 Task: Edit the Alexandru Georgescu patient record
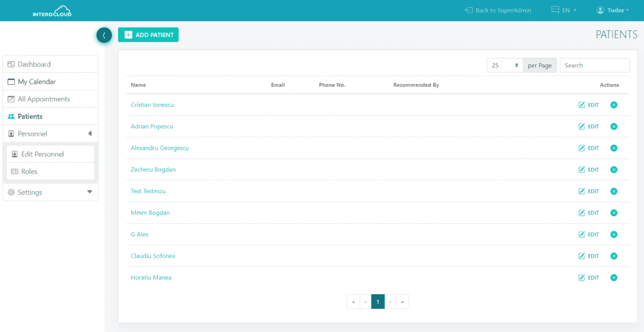589,148
